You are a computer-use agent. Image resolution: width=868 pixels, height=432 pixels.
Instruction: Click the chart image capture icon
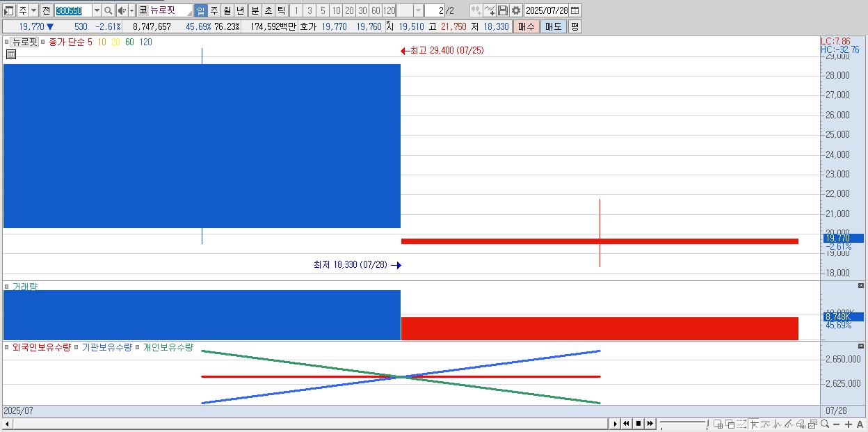812,424
